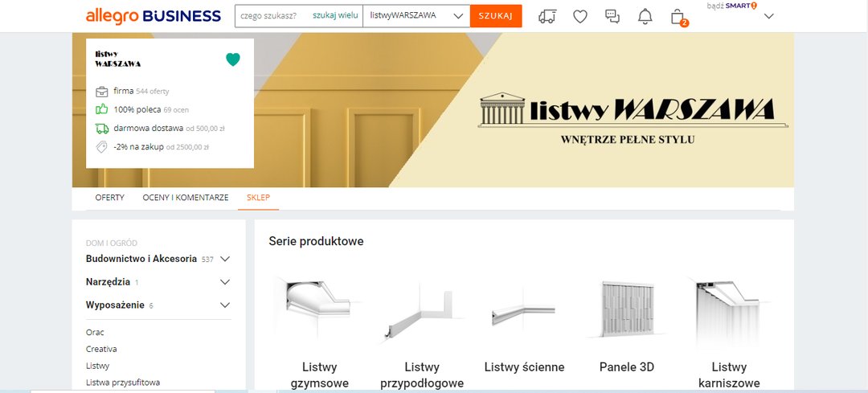Click Listwy ścienne series title
The width and height of the screenshot is (868, 393).
524,366
